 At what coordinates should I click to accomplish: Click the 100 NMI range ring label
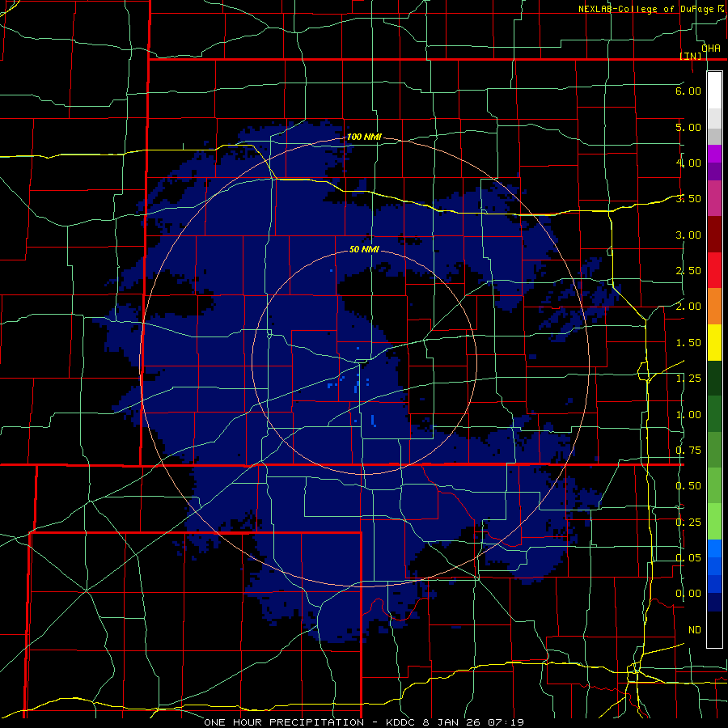pos(364,137)
